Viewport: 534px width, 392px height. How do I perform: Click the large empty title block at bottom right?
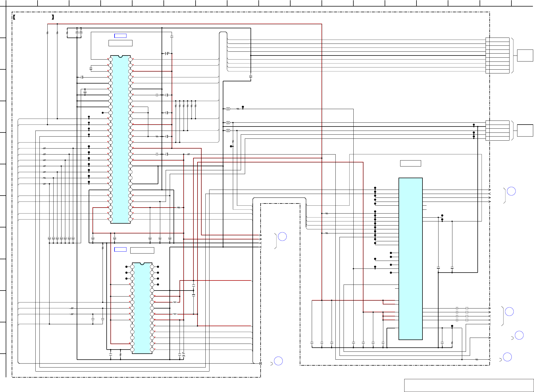point(469,385)
